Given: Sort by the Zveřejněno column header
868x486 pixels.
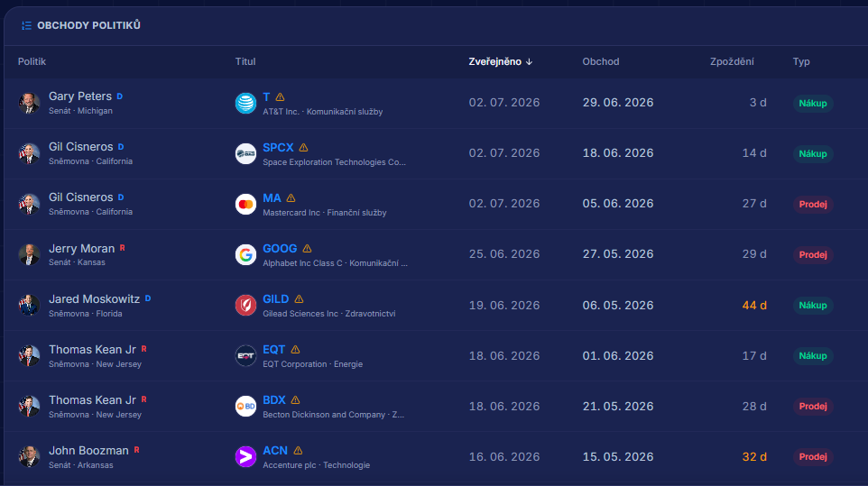Looking at the screenshot, I should click(x=501, y=61).
